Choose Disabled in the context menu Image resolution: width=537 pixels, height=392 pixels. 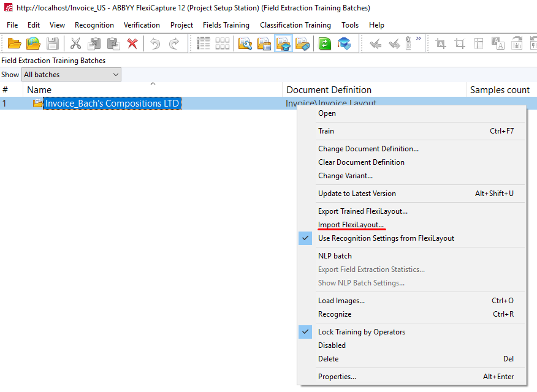click(411, 345)
